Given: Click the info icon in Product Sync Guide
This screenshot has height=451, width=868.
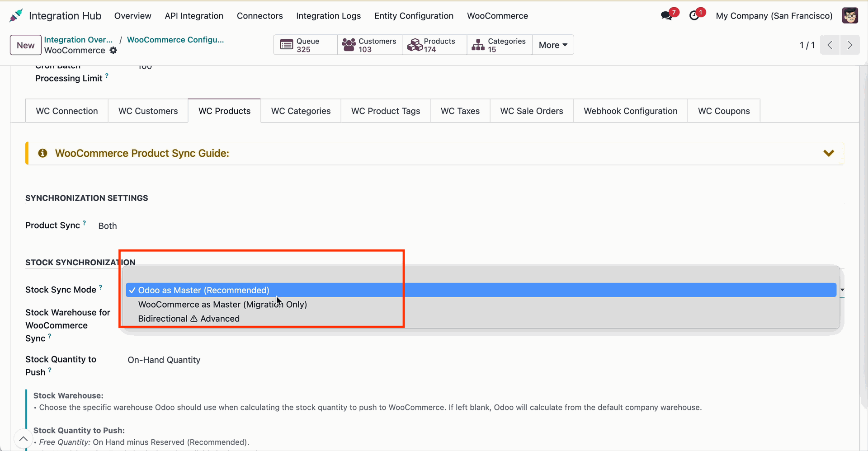Looking at the screenshot, I should (42, 153).
